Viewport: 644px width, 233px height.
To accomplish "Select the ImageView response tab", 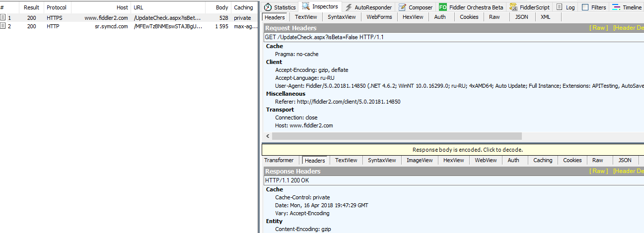I will 420,160.
